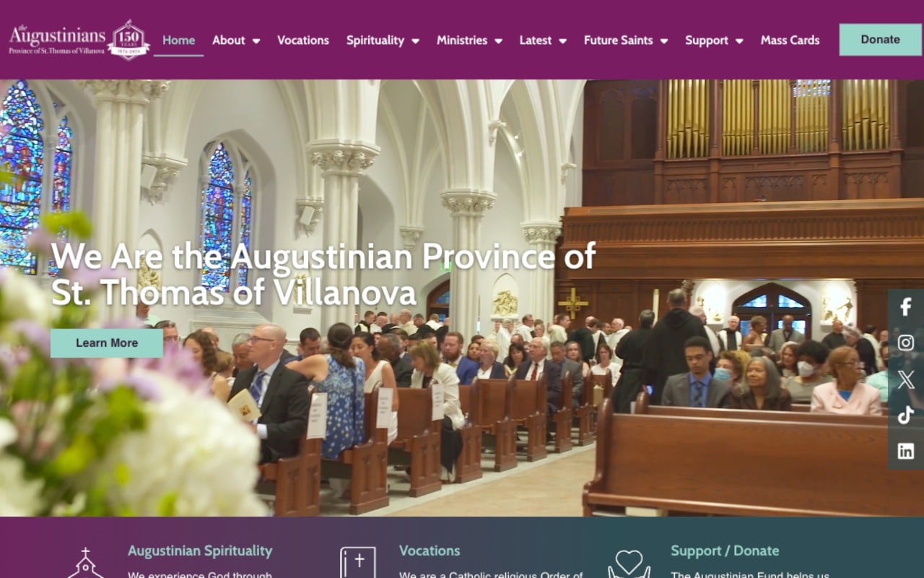This screenshot has height=578, width=924.
Task: Click the church icon beside Augustinian Spirituality
Action: (85, 564)
